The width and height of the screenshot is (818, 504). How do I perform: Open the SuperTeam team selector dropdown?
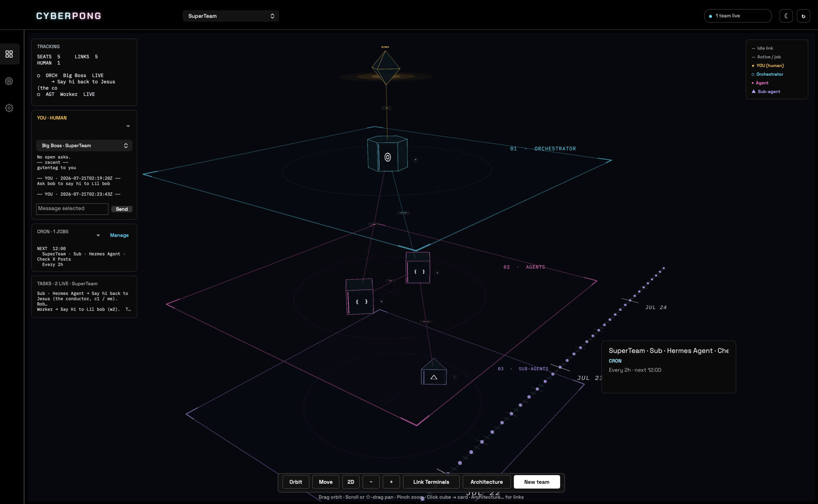coord(231,16)
